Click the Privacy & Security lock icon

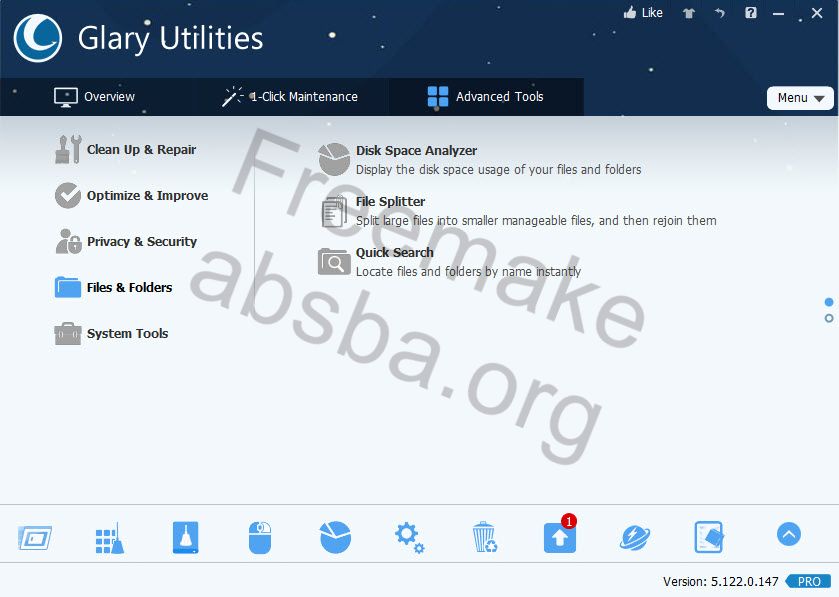[x=68, y=241]
